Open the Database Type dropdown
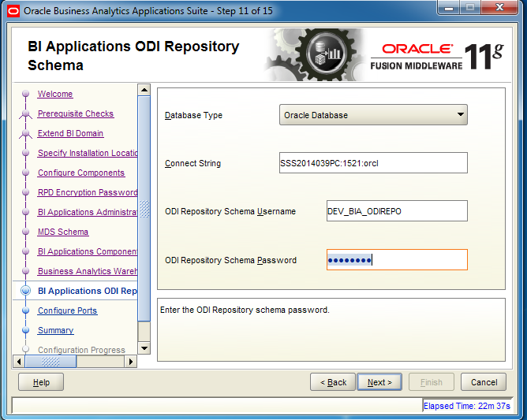The height and width of the screenshot is (420, 527). click(373, 115)
